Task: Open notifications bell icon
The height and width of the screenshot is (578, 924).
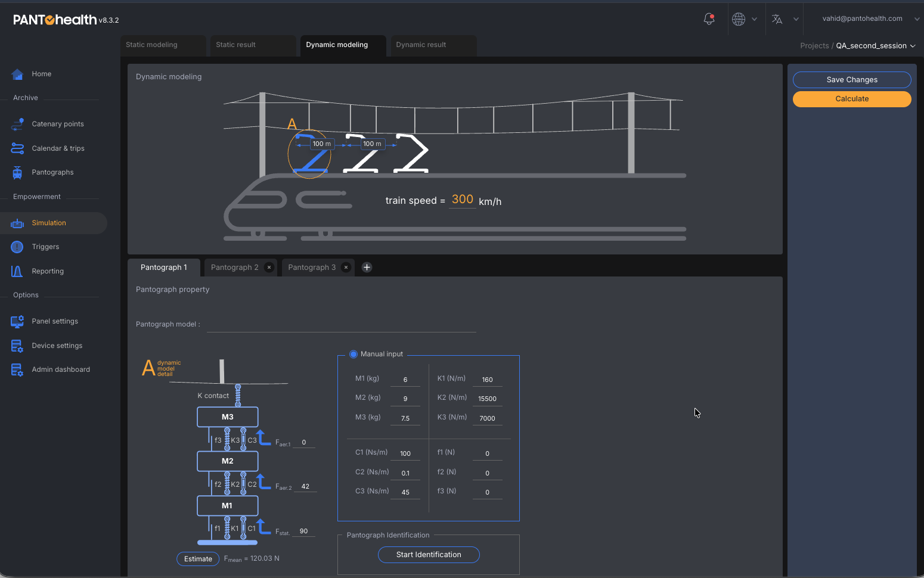Action: point(709,19)
